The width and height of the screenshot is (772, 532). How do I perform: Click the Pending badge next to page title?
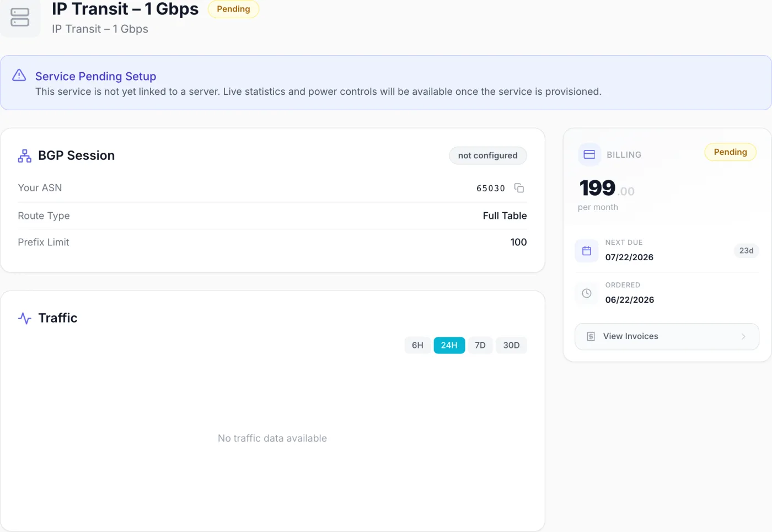[x=233, y=9]
